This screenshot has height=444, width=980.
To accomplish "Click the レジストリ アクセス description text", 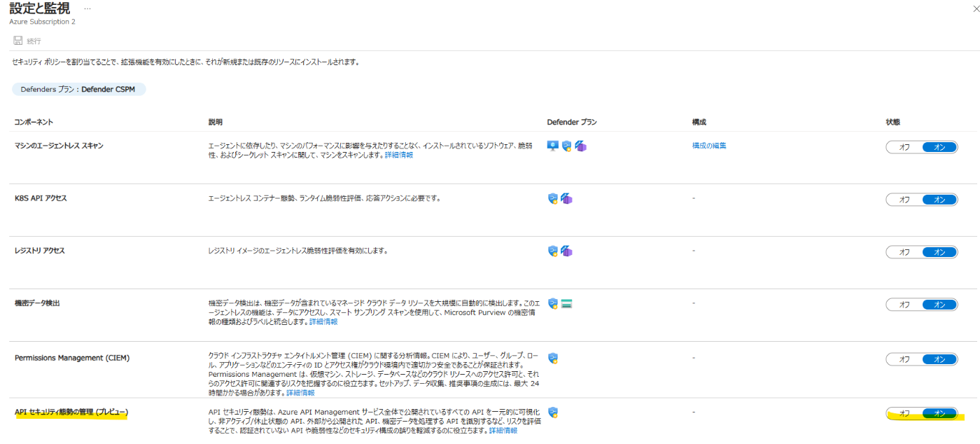I will tap(298, 250).
